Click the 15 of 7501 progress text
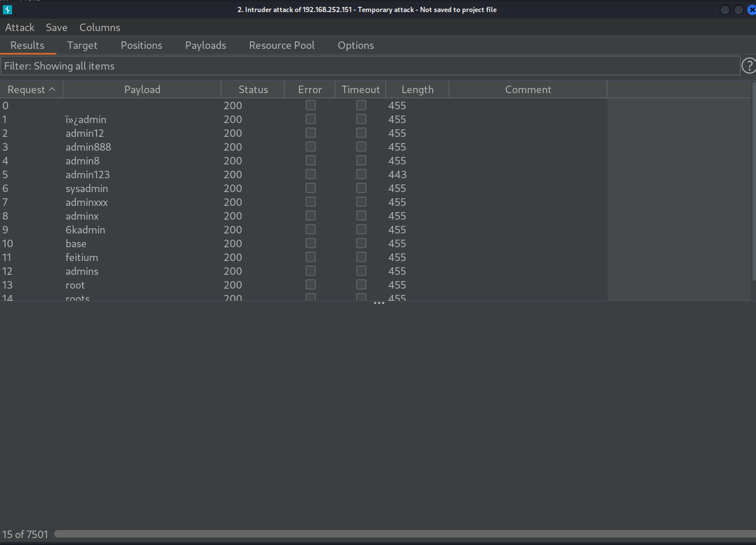The width and height of the screenshot is (756, 545). 25,535
